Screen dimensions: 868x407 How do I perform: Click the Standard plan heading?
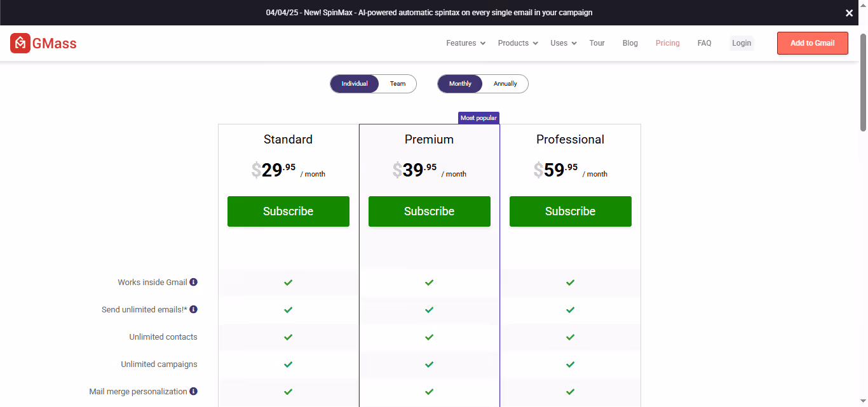[x=288, y=140]
